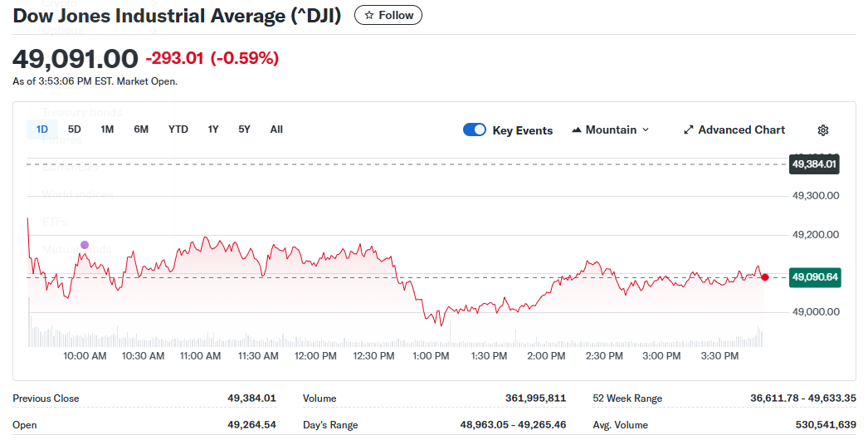The image size is (868, 440).
Task: Click the 52 Week Range label
Action: click(x=627, y=398)
